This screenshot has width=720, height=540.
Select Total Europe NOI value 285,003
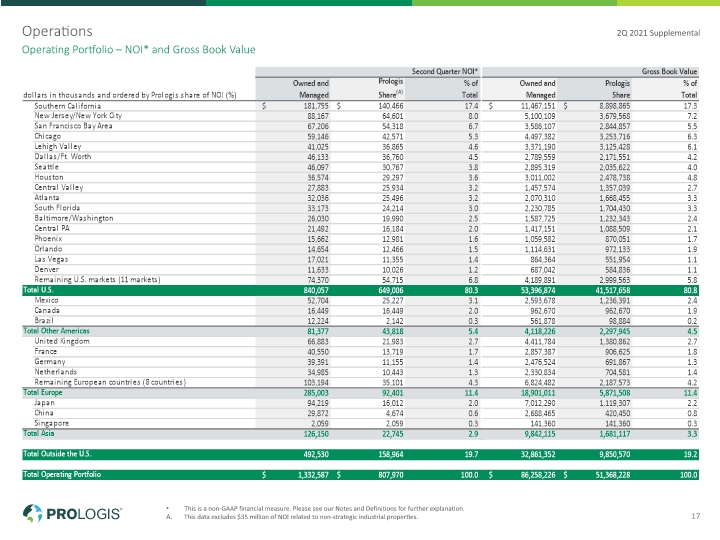[316, 393]
